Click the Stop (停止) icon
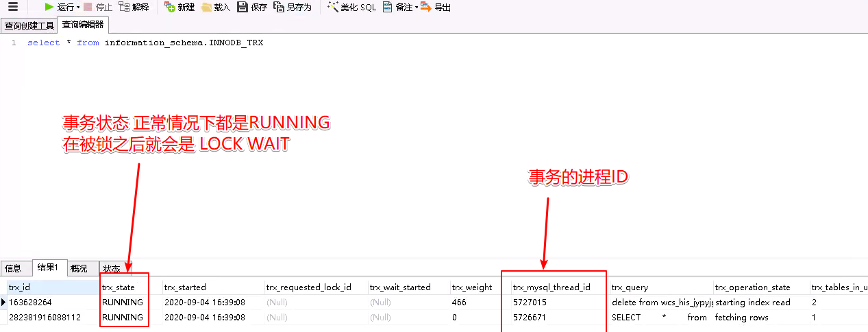This screenshot has width=868, height=332. click(88, 7)
